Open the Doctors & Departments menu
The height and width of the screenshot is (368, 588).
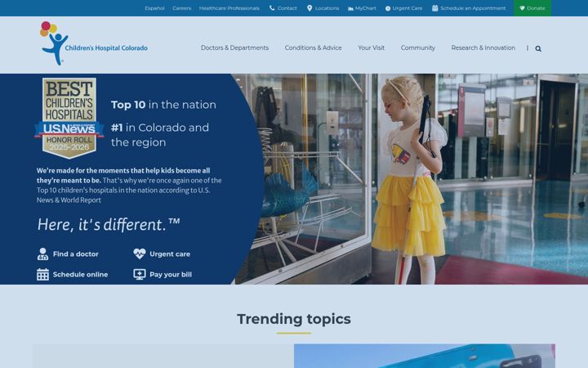pyautogui.click(x=234, y=47)
